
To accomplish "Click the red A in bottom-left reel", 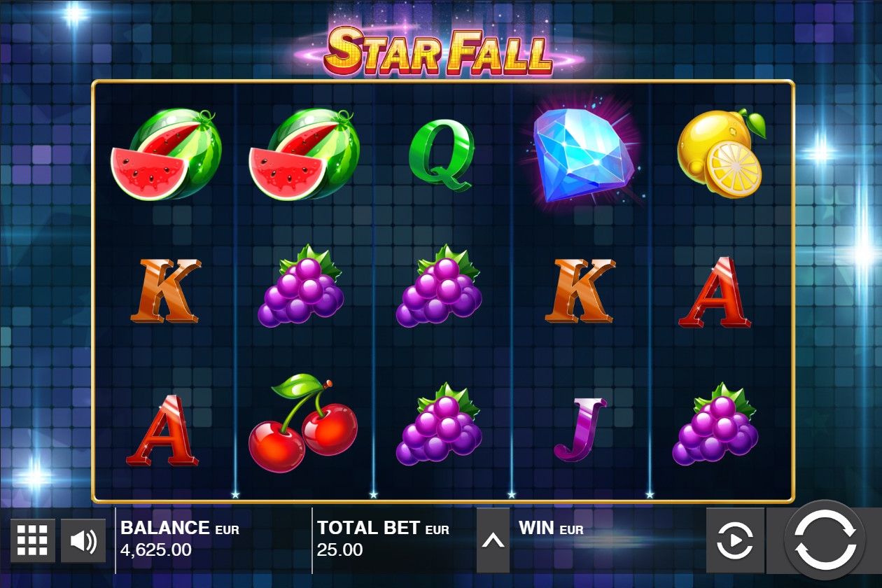I will pos(162,430).
